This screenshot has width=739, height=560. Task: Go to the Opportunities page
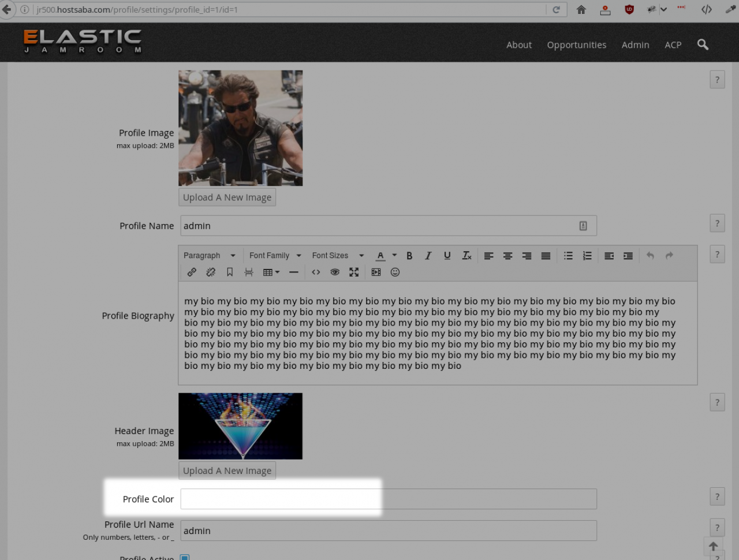577,45
